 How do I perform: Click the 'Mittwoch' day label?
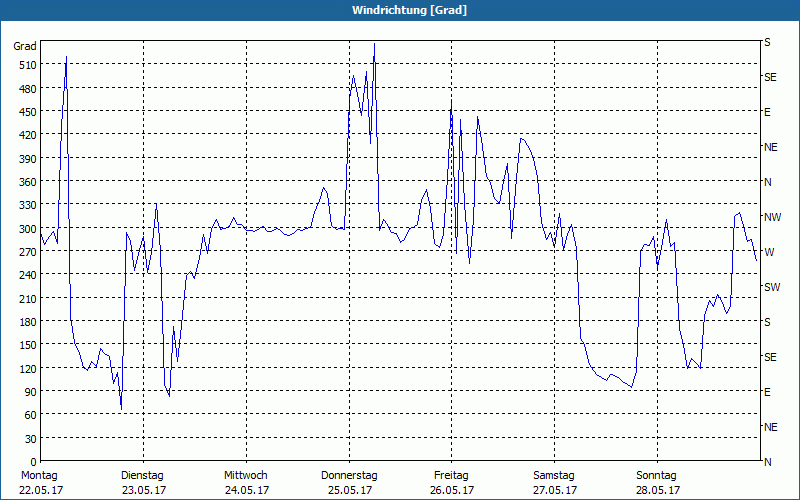pos(245,476)
